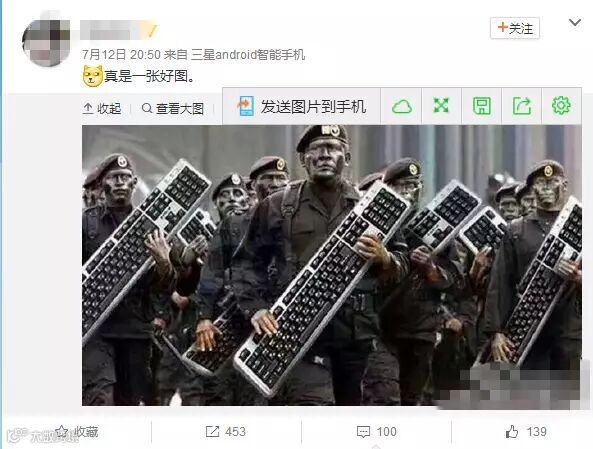Open fullscreen with the expand arrows icon
This screenshot has height=449, width=593.
point(441,106)
